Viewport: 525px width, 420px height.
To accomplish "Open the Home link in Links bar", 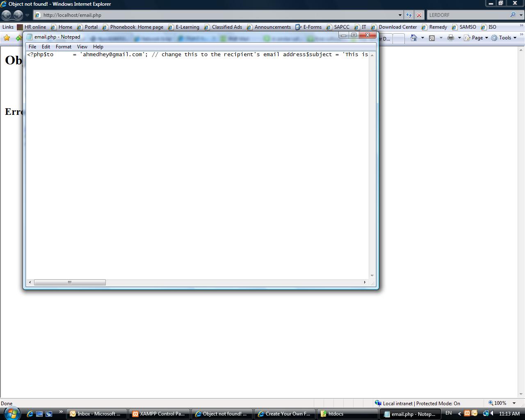I will (x=62, y=27).
